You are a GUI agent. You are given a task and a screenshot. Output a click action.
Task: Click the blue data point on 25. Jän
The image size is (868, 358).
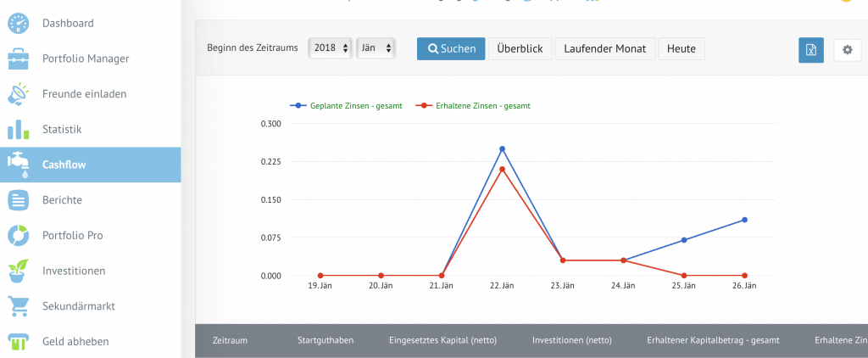coord(684,240)
